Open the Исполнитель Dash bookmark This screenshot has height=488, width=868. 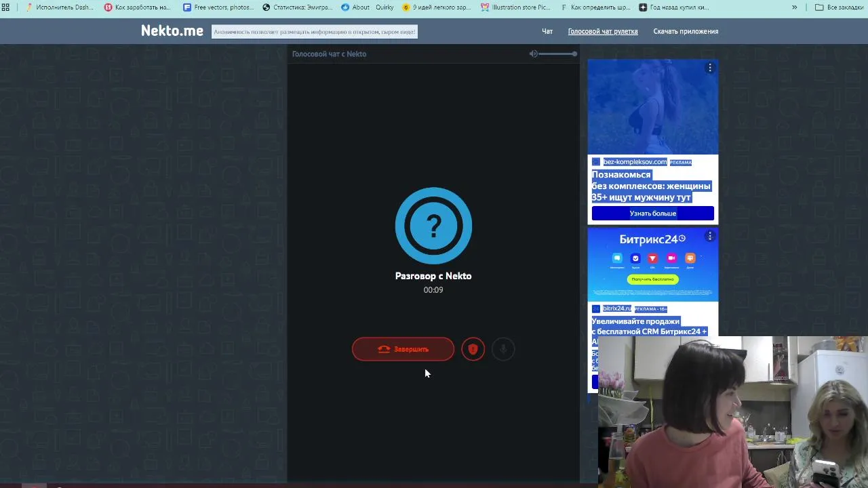(60, 7)
